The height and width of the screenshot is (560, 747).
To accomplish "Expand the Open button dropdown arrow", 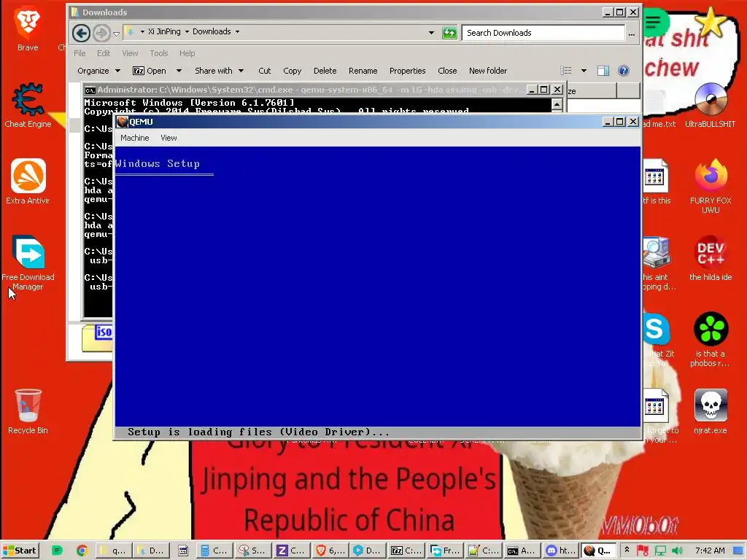I will pyautogui.click(x=179, y=71).
